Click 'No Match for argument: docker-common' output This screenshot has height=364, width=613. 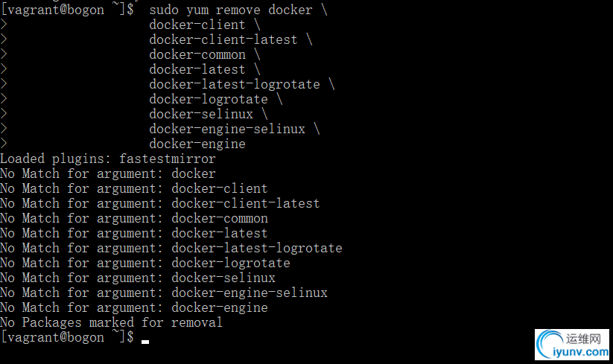click(x=134, y=218)
